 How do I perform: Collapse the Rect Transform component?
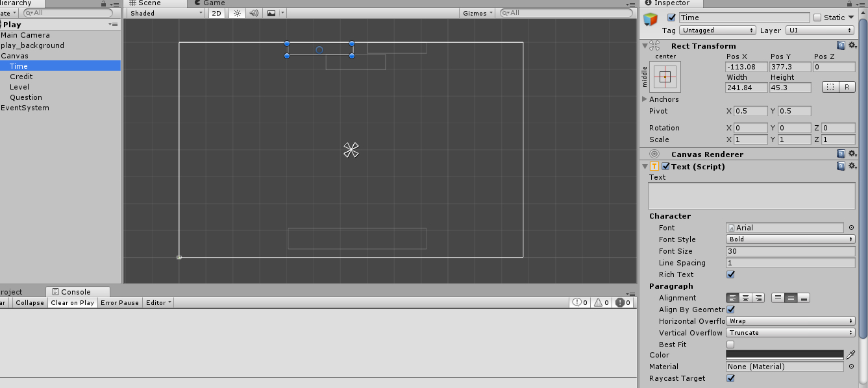(645, 45)
